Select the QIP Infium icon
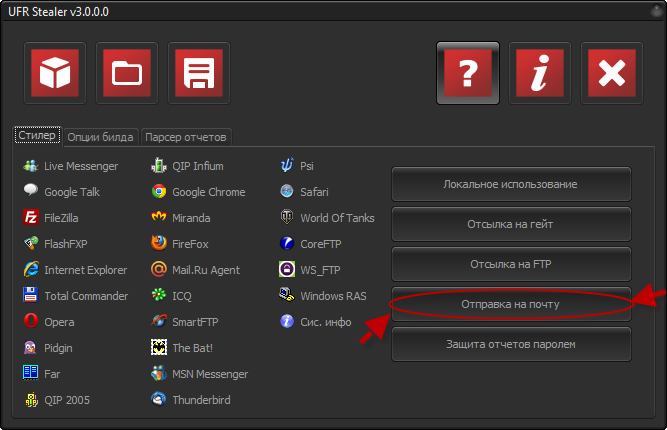 click(x=159, y=165)
